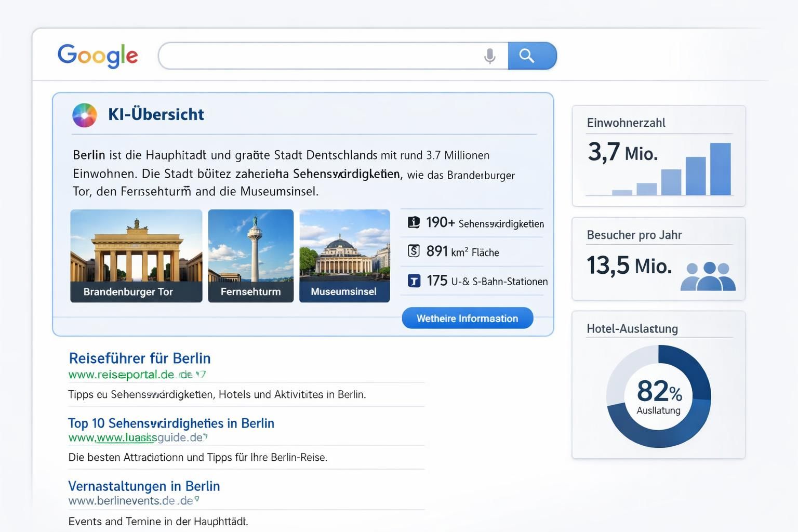798x532 pixels.
Task: Click the colorful KI-Übersicht circle icon
Action: (85, 115)
